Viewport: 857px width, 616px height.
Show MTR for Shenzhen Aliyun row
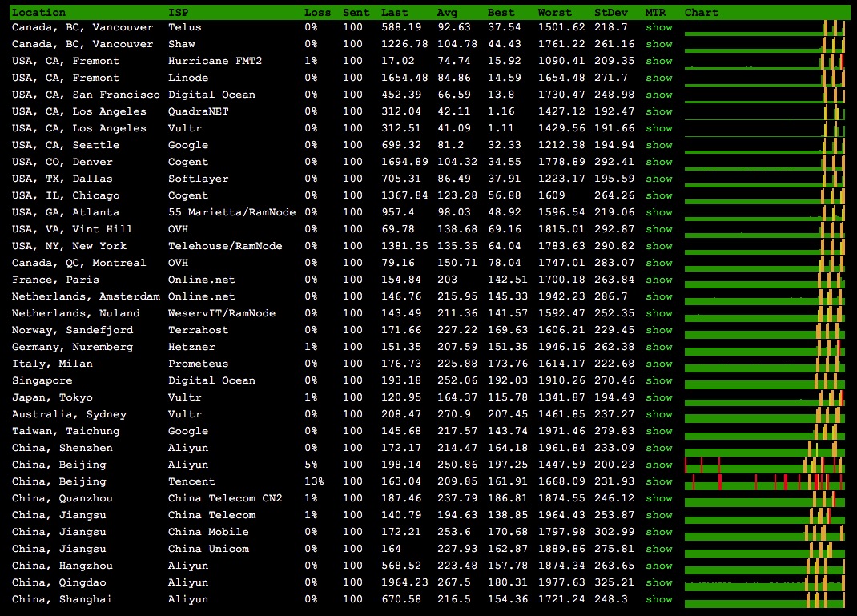[659, 449]
